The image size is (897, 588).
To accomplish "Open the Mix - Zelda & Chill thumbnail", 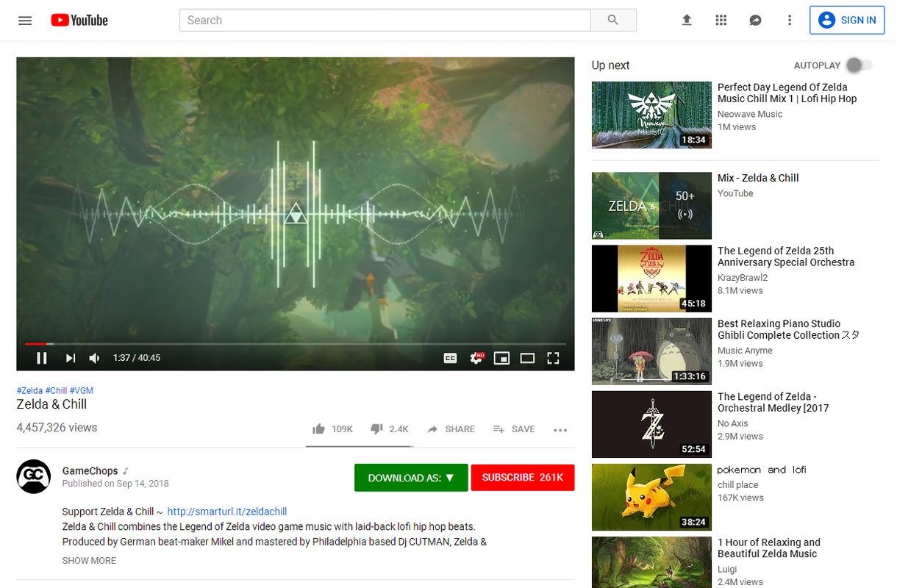I will coord(651,206).
